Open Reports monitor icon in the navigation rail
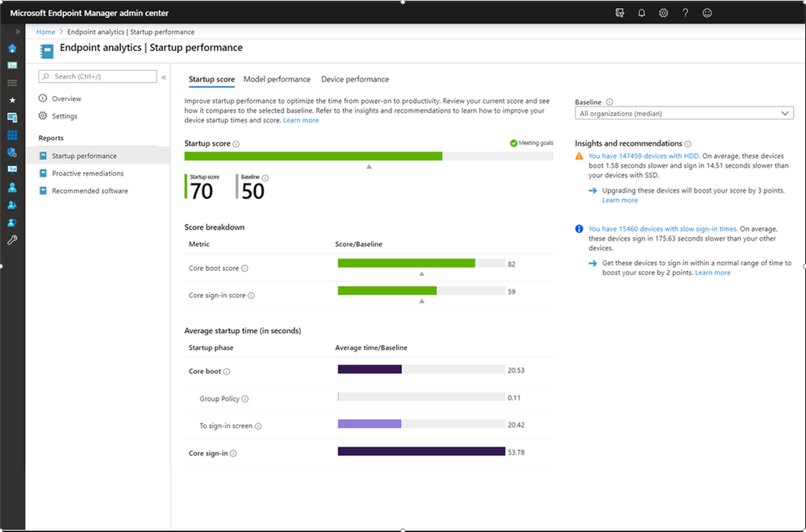This screenshot has width=806, height=532. (12, 170)
